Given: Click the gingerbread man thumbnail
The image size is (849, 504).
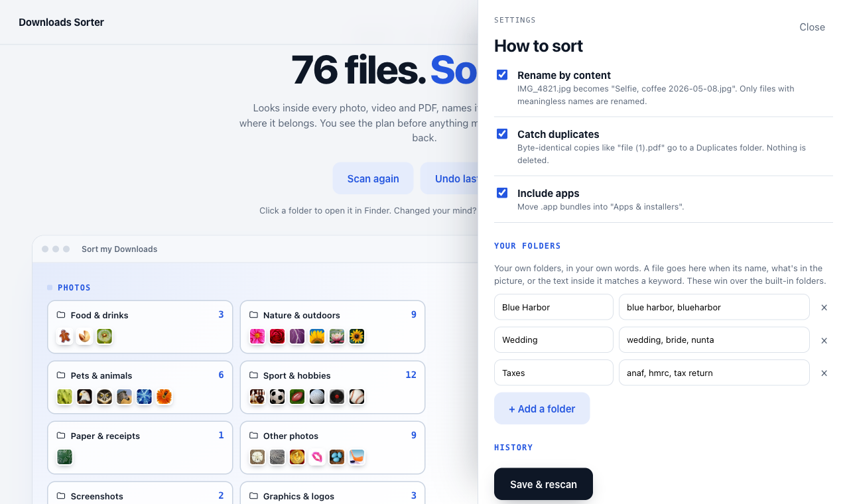Looking at the screenshot, I should [x=64, y=336].
